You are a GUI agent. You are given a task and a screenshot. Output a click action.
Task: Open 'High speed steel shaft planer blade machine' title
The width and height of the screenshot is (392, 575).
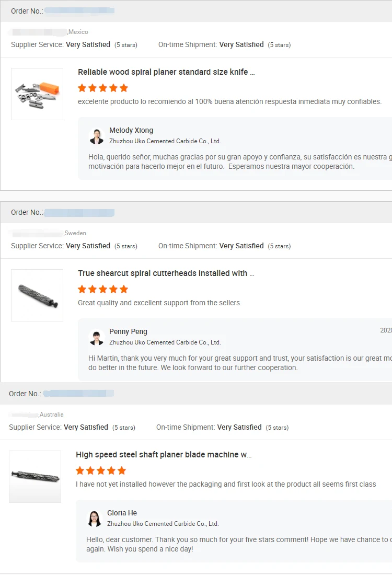[164, 455]
